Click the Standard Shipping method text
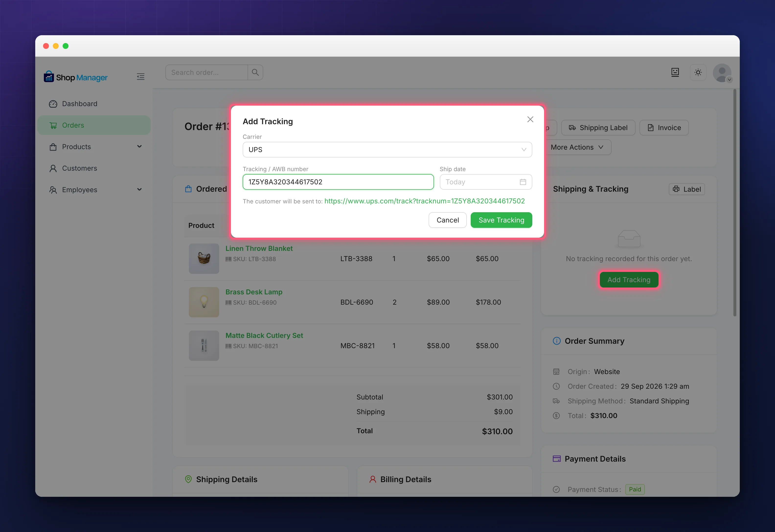Screen dimensions: 775x532 [x=659, y=401]
